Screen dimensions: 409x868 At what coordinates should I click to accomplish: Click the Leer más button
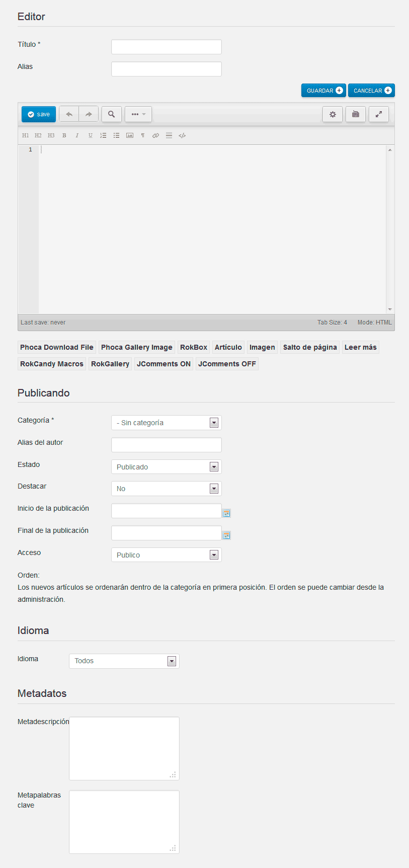click(x=360, y=347)
